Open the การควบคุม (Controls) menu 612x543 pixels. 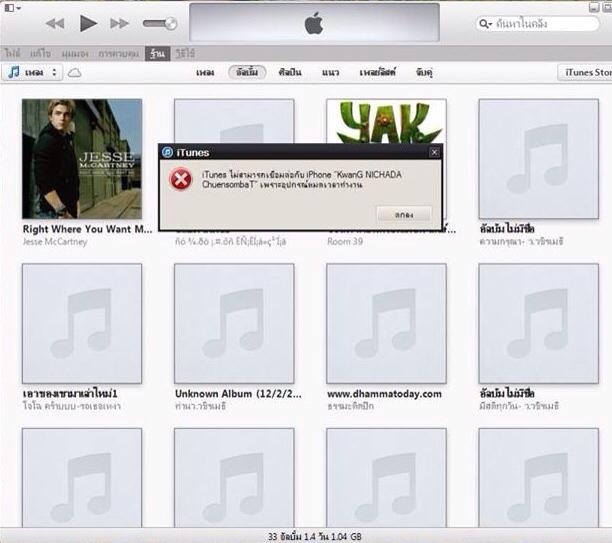click(118, 53)
